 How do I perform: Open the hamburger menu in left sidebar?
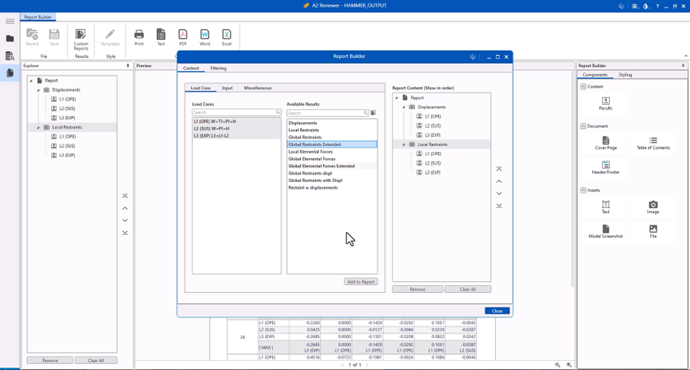(10, 21)
